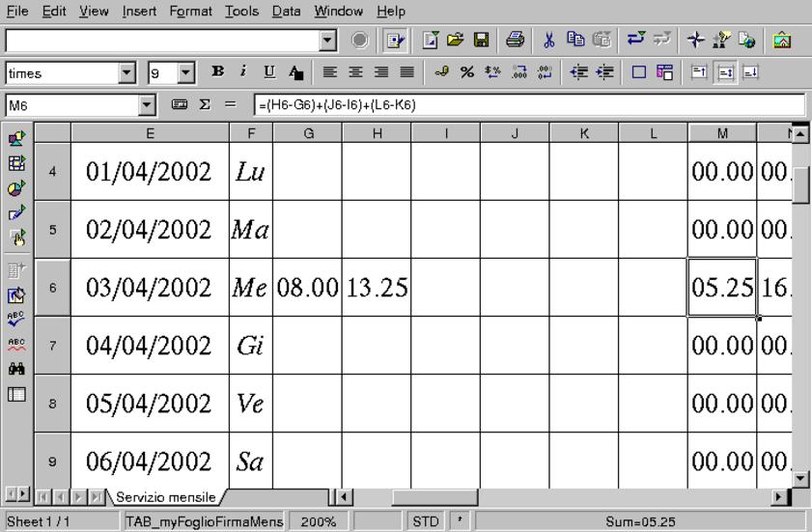Open Find & Replace binoculars icon
The width and height of the screenshot is (812, 532).
click(x=15, y=368)
